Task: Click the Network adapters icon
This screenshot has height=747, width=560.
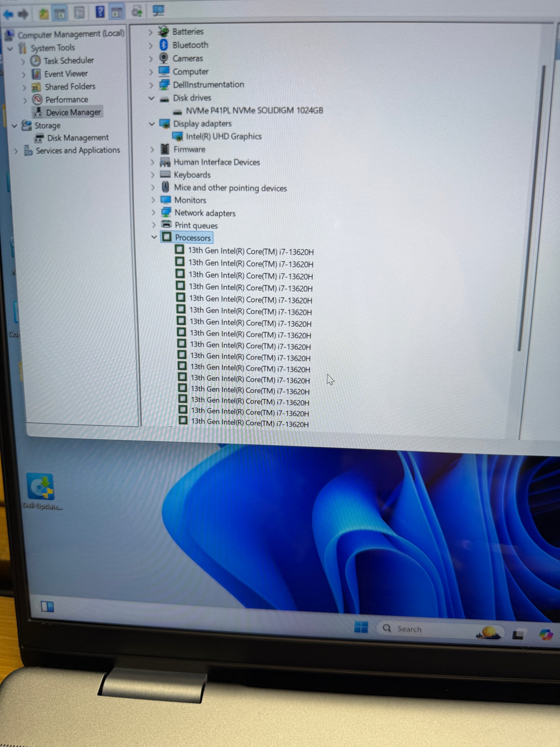Action: [166, 212]
